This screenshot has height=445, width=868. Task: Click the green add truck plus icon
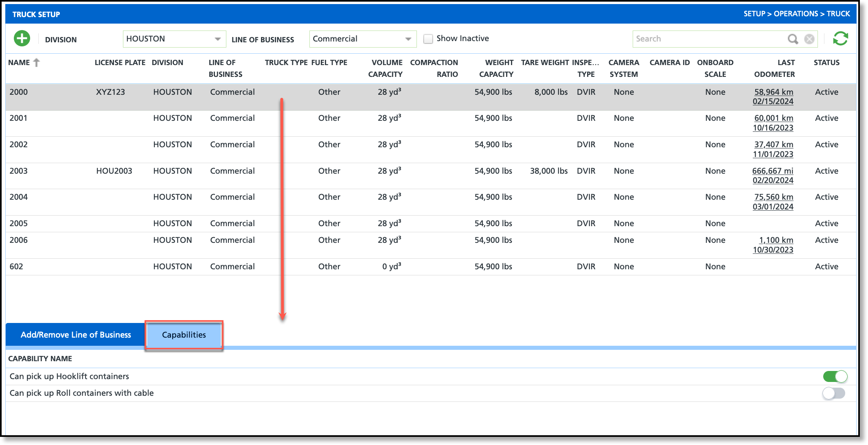pos(22,39)
